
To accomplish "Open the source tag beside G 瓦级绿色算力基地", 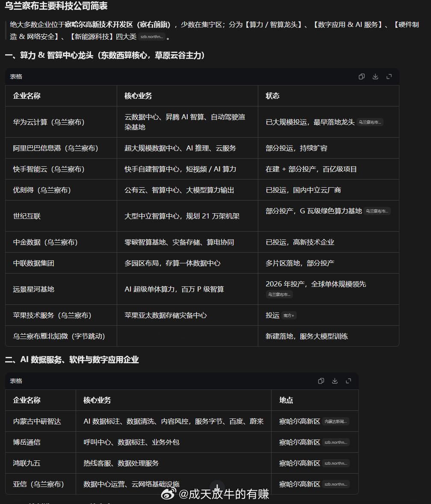I will point(377,211).
